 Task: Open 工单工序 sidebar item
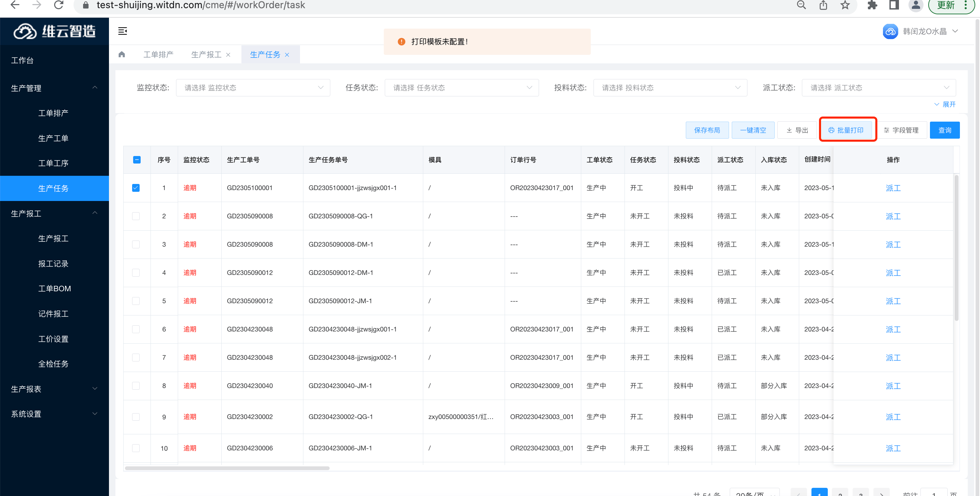click(54, 163)
